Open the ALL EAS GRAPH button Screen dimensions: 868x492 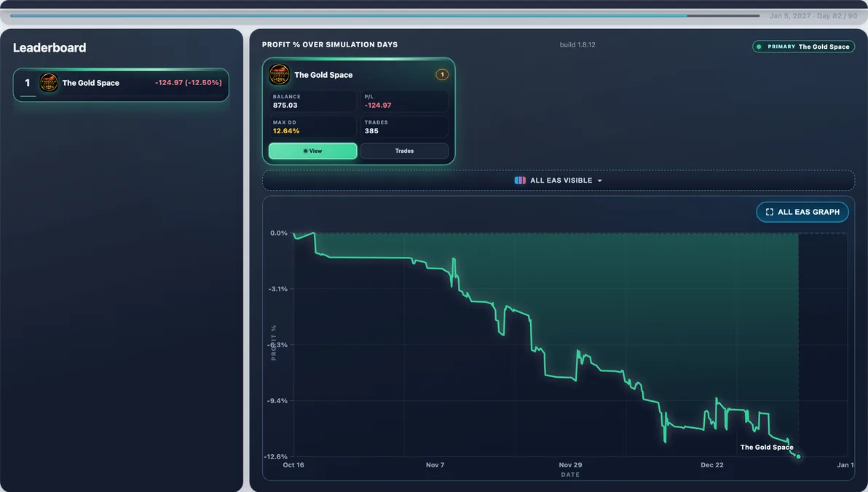pos(802,212)
